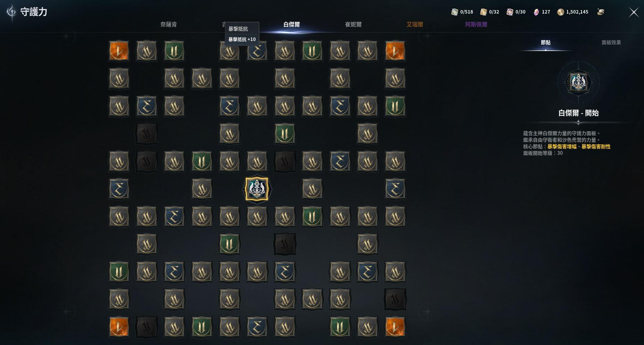The image size is (644, 345).
Task: Switch to the 崔妮爾 tab
Action: pos(353,24)
